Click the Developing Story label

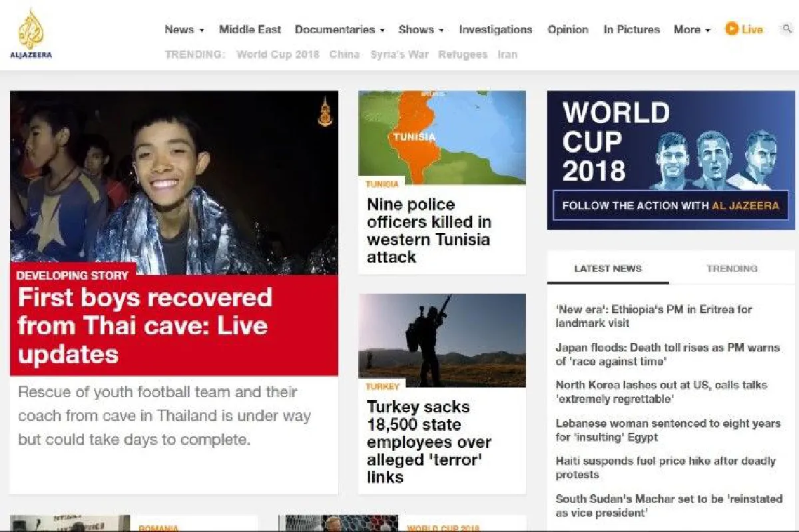tap(73, 275)
